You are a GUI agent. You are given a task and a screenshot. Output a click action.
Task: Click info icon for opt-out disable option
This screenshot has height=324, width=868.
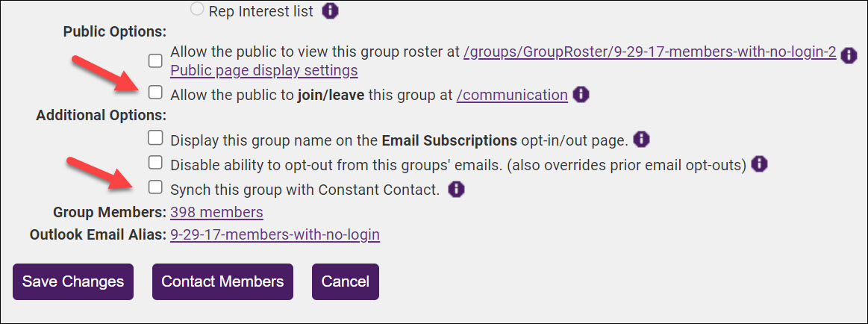pyautogui.click(x=759, y=164)
